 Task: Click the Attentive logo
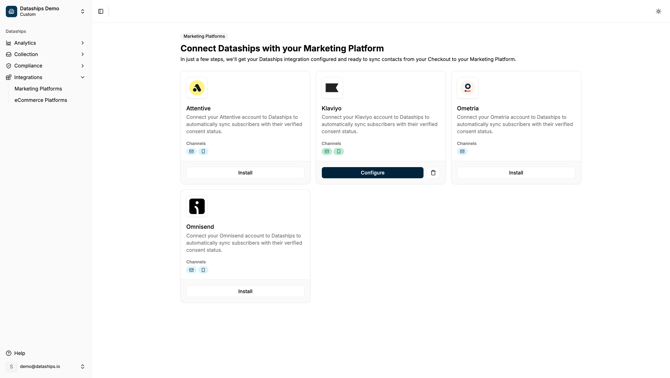(197, 88)
